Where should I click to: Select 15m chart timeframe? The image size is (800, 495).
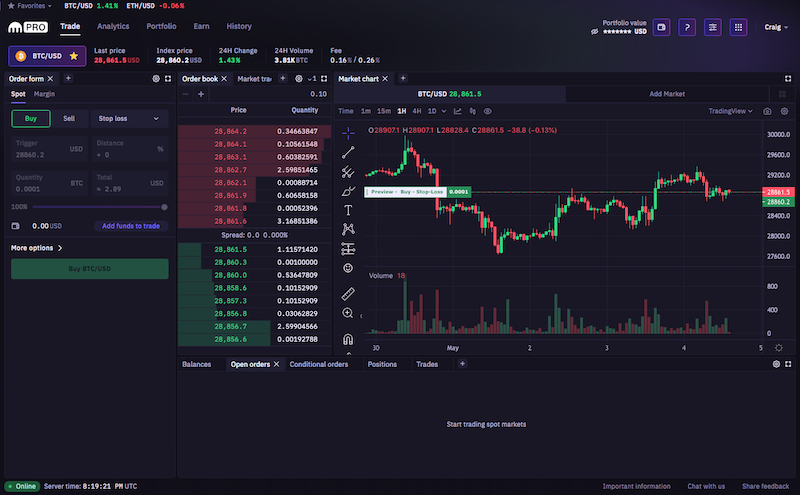tap(384, 111)
